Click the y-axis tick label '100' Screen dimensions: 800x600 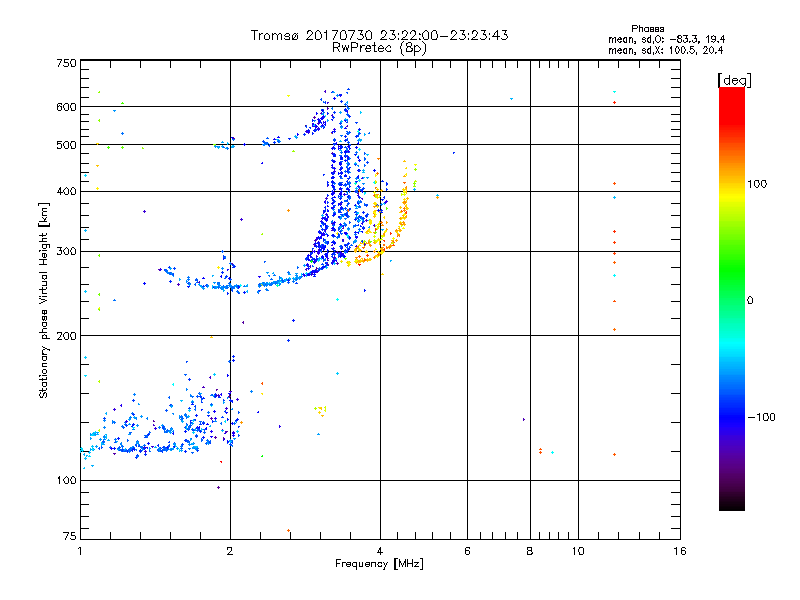[x=66, y=480]
